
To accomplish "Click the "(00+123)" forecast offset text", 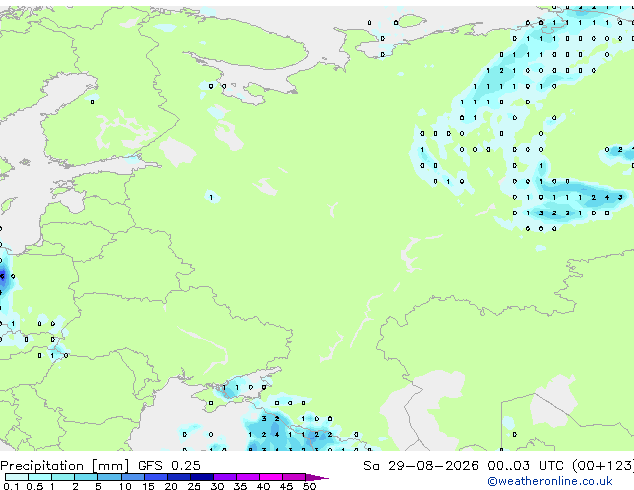I will click(602, 466).
